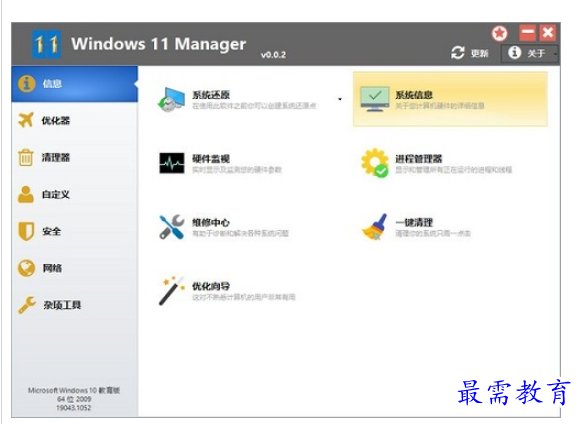Click the airplane icon for 优化器
Screen dimensions: 579x424
(26, 120)
